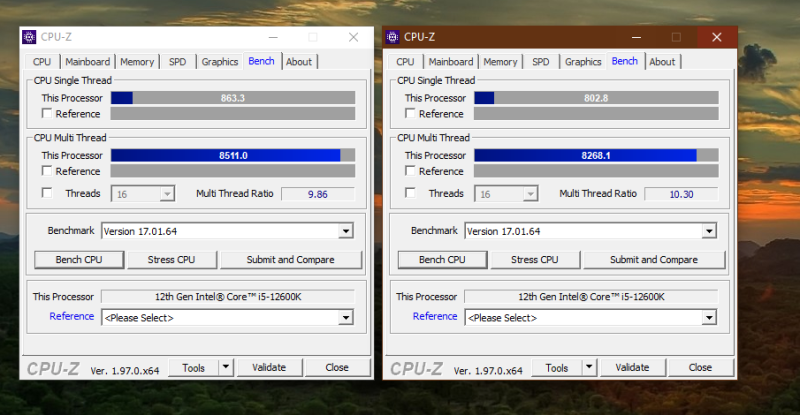Enable Single Thread Reference checkbox in left window

point(47,113)
